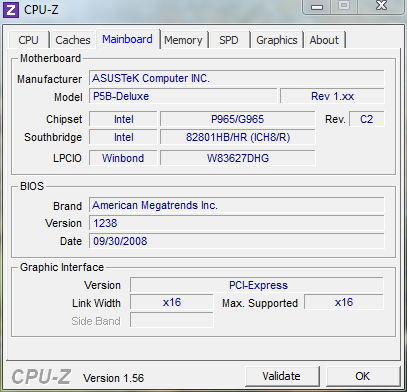This screenshot has height=392, width=407.
Task: Select the LPCIO value W83627DHG
Action: [x=237, y=158]
